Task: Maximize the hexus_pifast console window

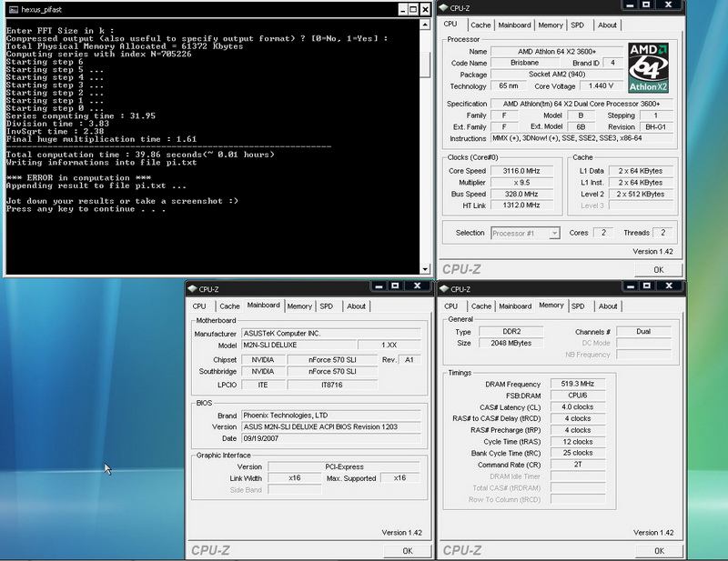Action: pyautogui.click(x=413, y=9)
